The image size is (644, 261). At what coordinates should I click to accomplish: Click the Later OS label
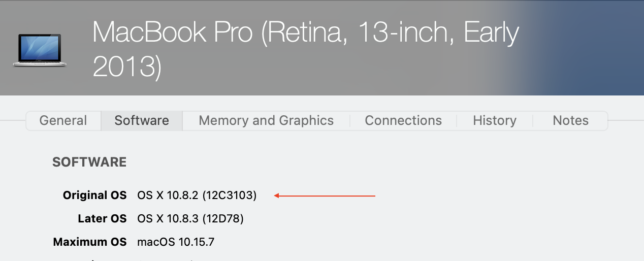[x=102, y=219]
